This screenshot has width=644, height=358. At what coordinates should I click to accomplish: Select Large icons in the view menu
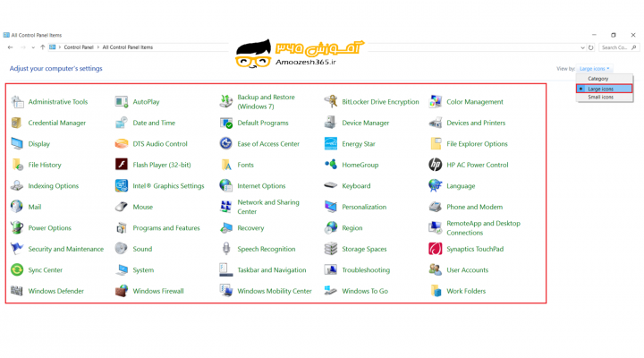604,89
